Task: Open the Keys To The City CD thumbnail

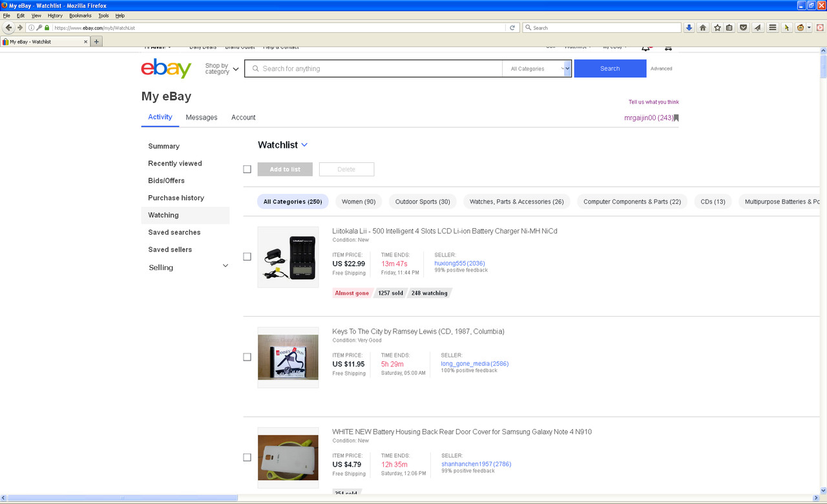Action: pyautogui.click(x=288, y=357)
